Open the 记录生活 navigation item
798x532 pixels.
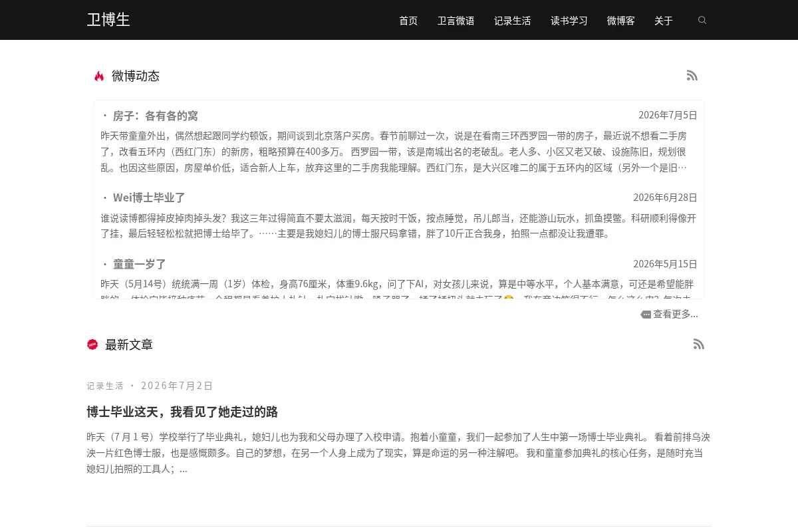click(x=513, y=21)
